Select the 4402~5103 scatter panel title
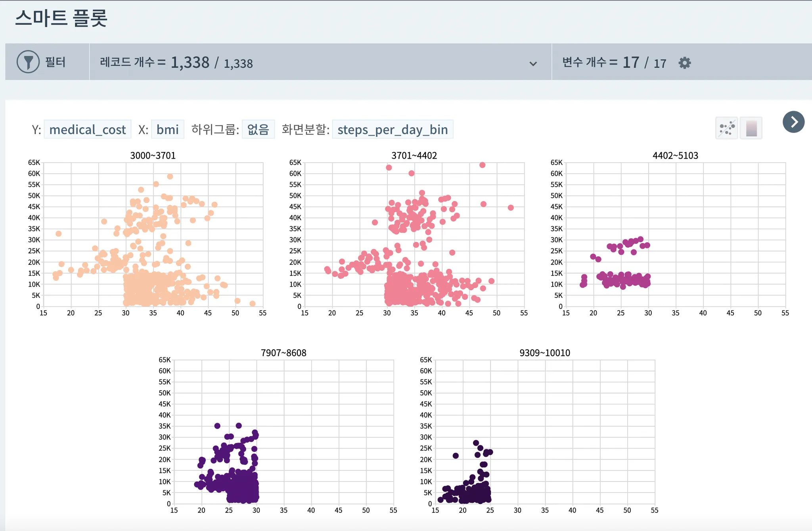The width and height of the screenshot is (812, 531). pyautogui.click(x=675, y=155)
